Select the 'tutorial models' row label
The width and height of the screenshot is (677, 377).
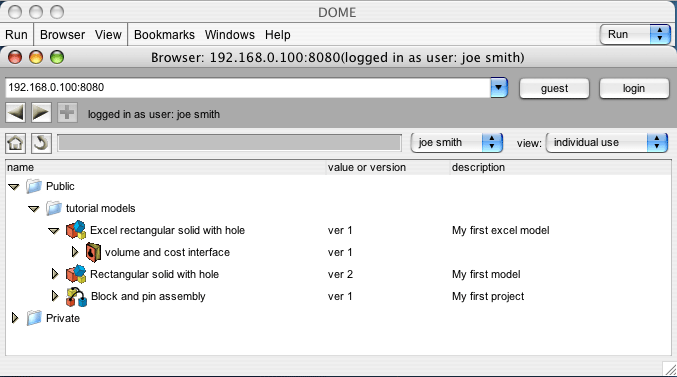pyautogui.click(x=101, y=208)
